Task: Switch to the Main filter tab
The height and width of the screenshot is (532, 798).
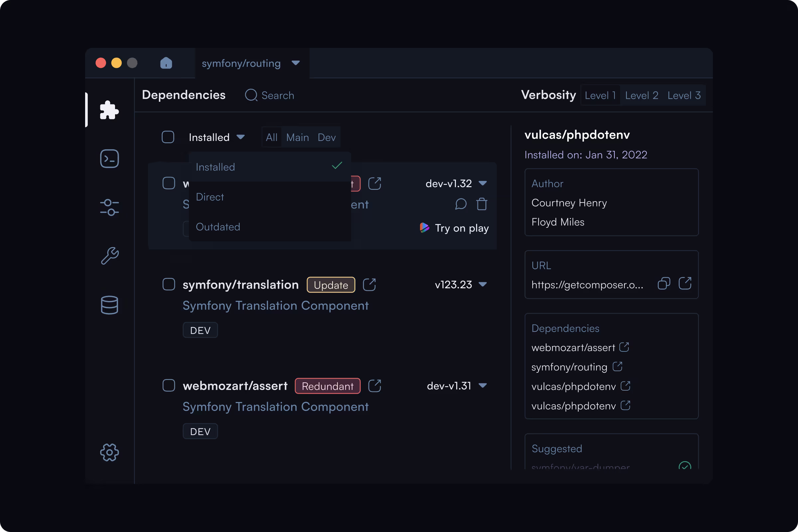Action: point(297,137)
